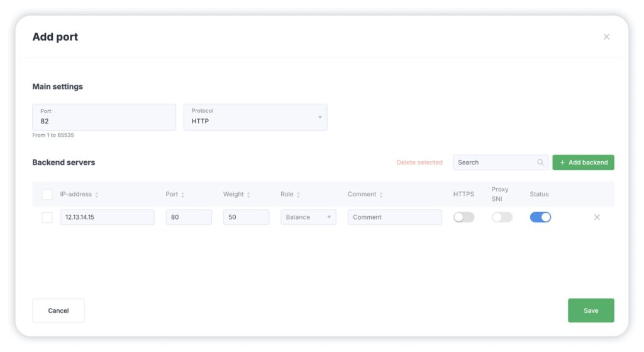Click the Main settings heading
The width and height of the screenshot is (644, 352).
coord(57,86)
